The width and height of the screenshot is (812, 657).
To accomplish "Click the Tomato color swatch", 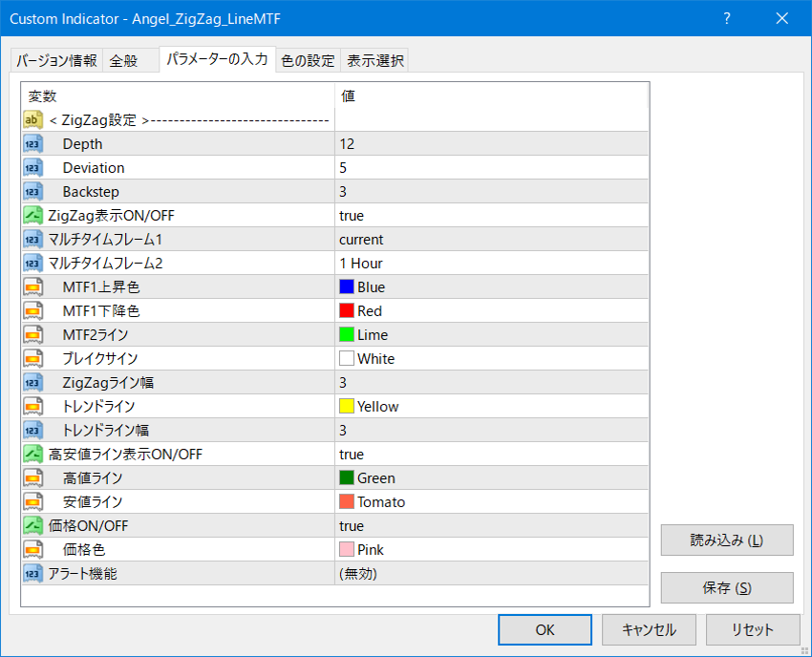I will (347, 501).
